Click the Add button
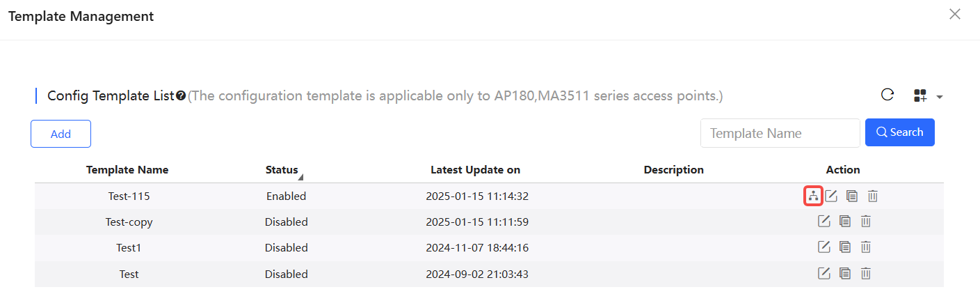 pyautogui.click(x=61, y=134)
